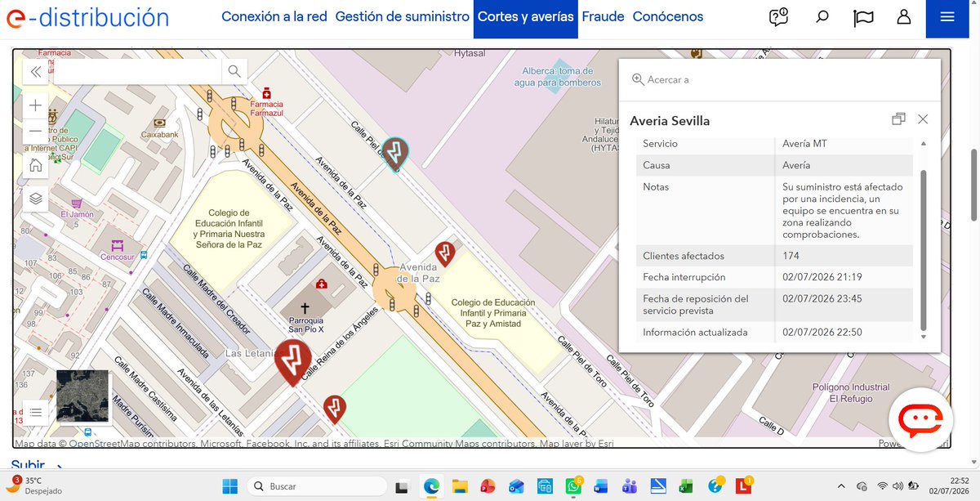Switch basemap using satellite thumbnail
The height and width of the screenshot is (501, 980).
coord(82,396)
